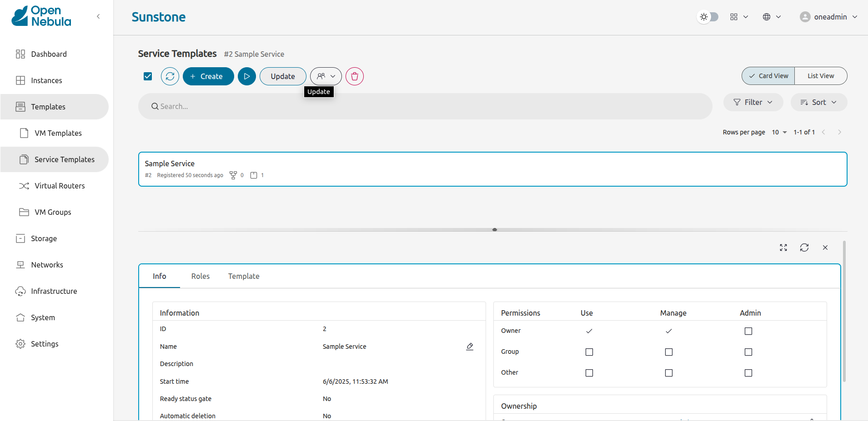868x421 pixels.
Task: Delete the Sample Service using the trash icon
Action: 354,76
